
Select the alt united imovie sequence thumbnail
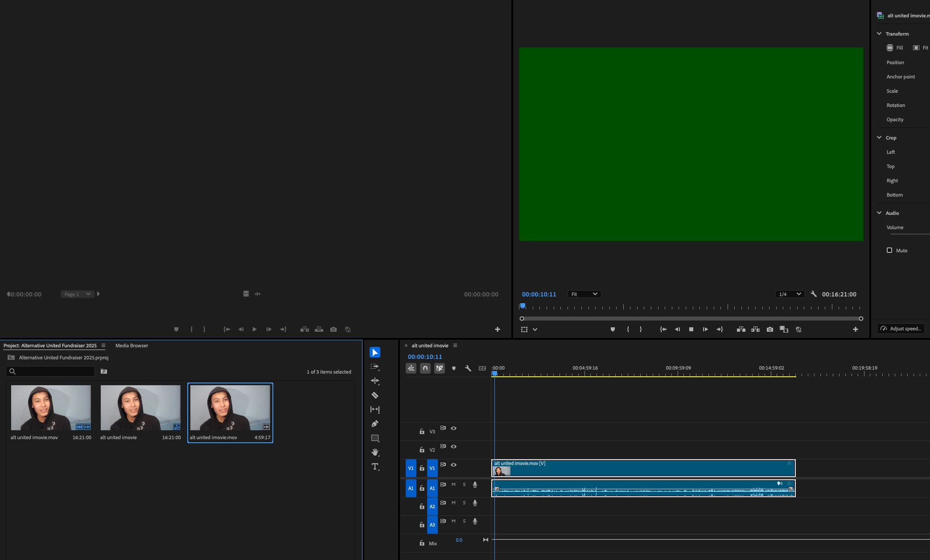coord(140,408)
